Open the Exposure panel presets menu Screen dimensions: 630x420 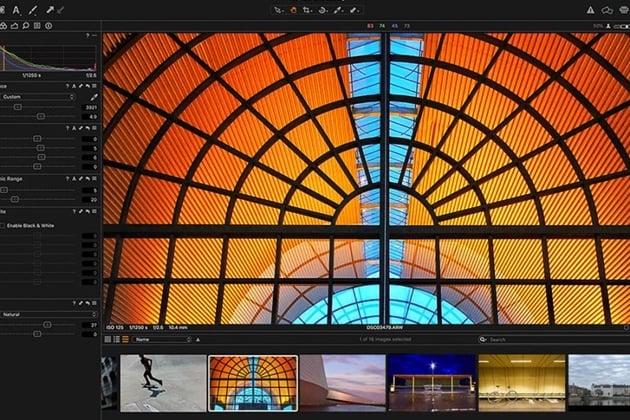click(94, 128)
